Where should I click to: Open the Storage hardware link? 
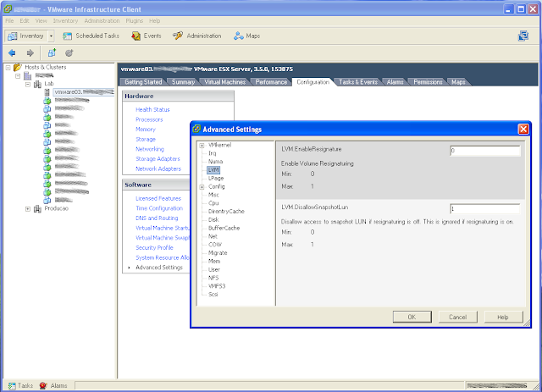tap(146, 140)
